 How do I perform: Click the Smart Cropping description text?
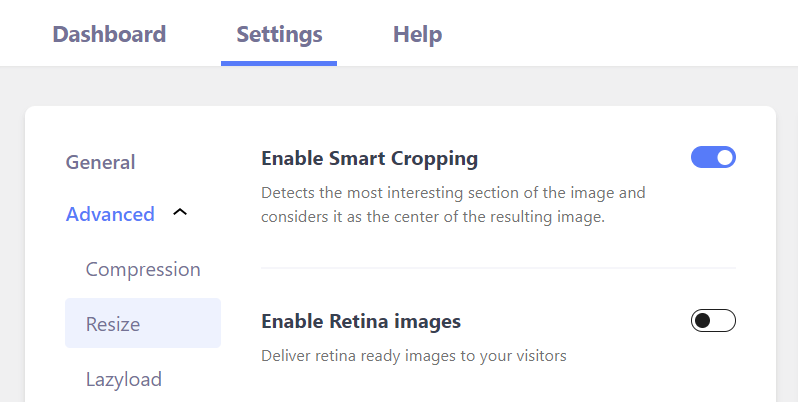(452, 204)
